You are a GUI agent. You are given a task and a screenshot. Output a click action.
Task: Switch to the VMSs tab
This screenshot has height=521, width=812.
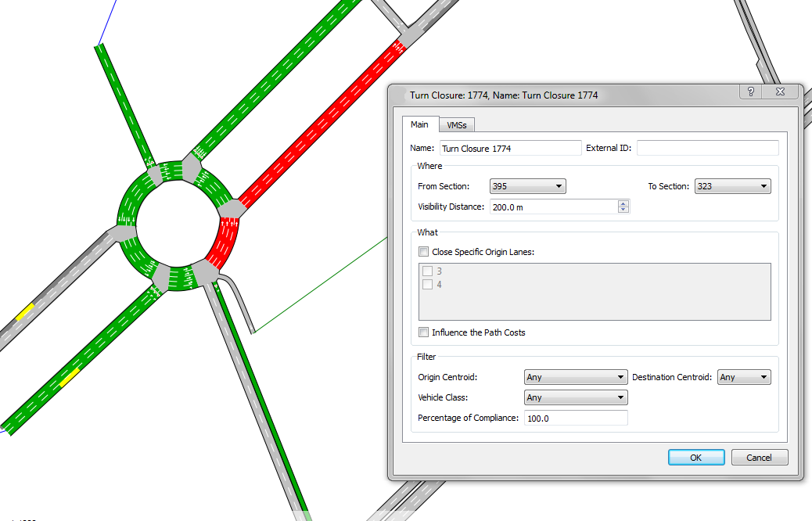pyautogui.click(x=456, y=124)
